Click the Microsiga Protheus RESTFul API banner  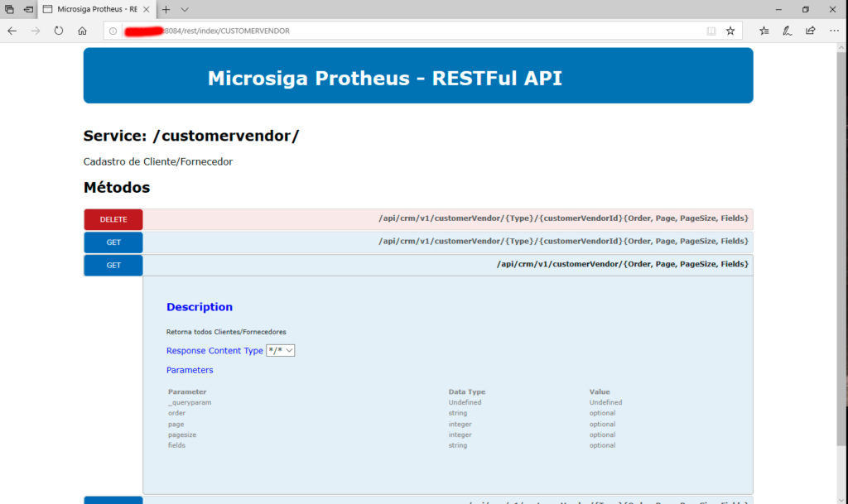(x=418, y=75)
